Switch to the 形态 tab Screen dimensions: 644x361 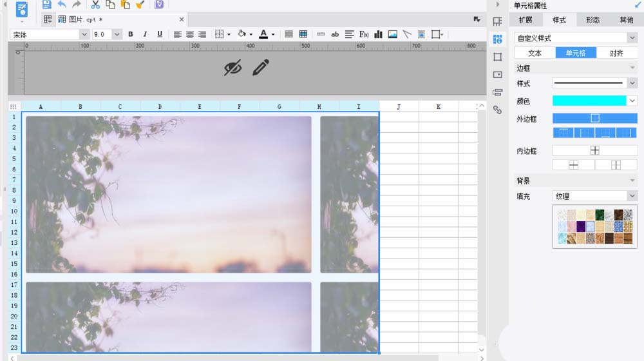592,20
